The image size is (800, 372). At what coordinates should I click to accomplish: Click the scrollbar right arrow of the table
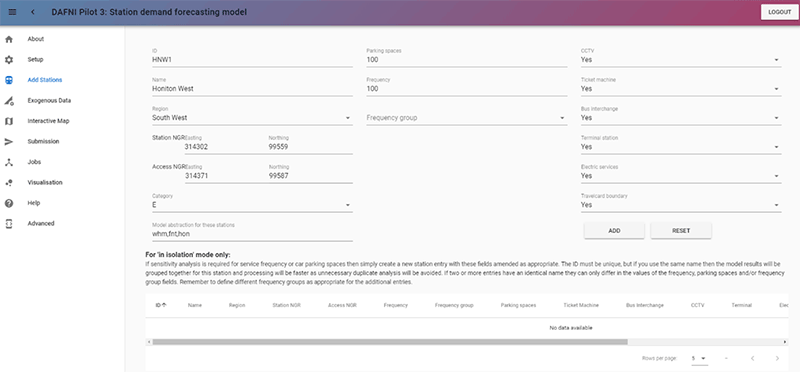pyautogui.click(x=785, y=342)
